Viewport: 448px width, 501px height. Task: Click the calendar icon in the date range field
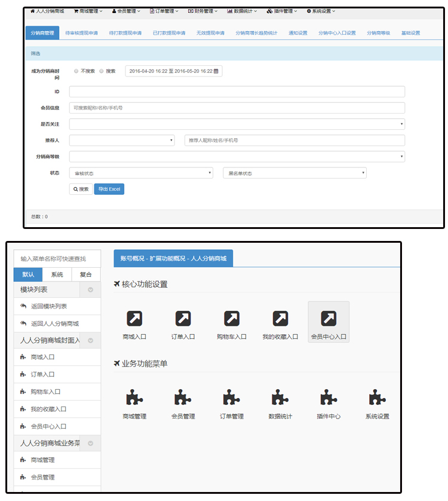(216, 71)
